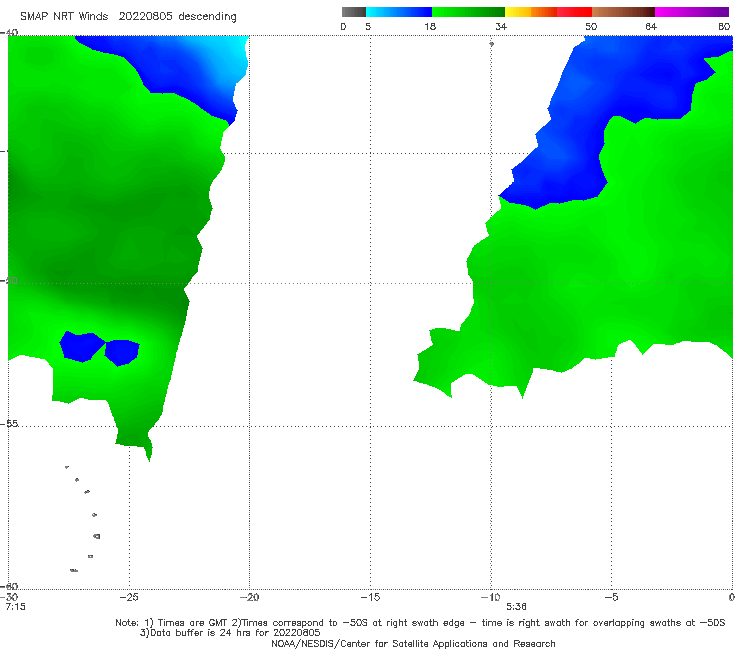740x650 pixels.
Task: Click the NOAA/NESDIS credit line
Action: [413, 643]
